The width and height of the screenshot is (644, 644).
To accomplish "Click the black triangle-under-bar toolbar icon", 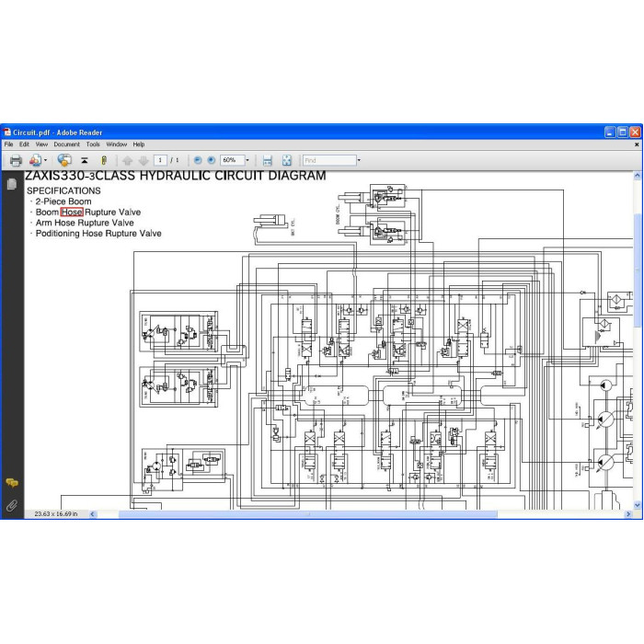I will [85, 160].
